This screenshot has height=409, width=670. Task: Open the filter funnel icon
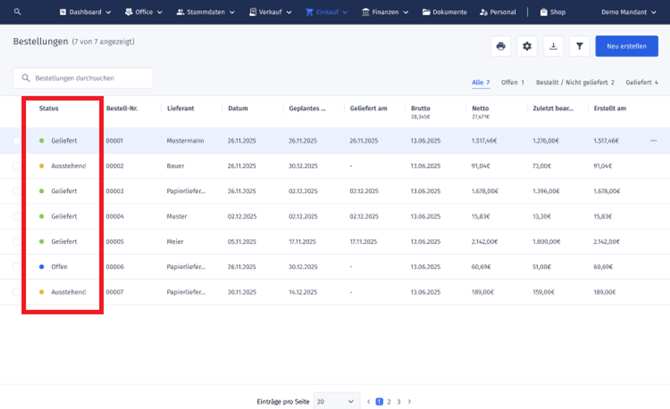(x=580, y=46)
